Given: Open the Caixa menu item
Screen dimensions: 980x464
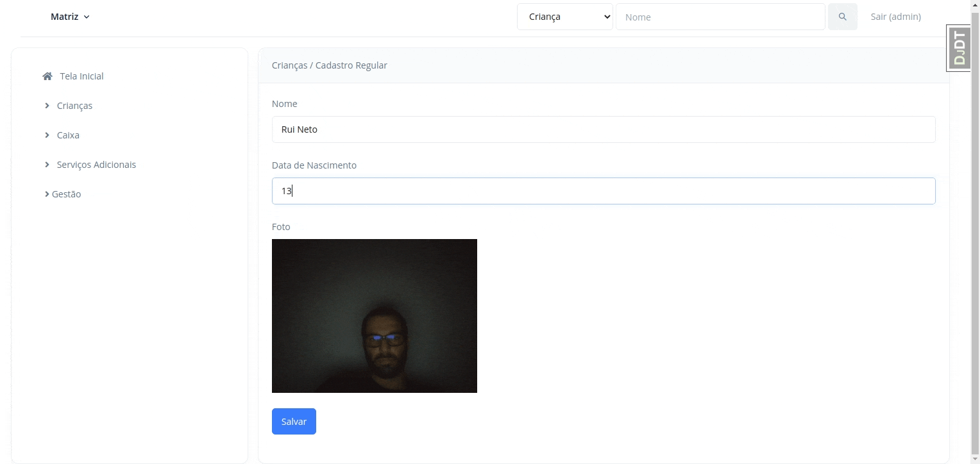Looking at the screenshot, I should (x=68, y=135).
